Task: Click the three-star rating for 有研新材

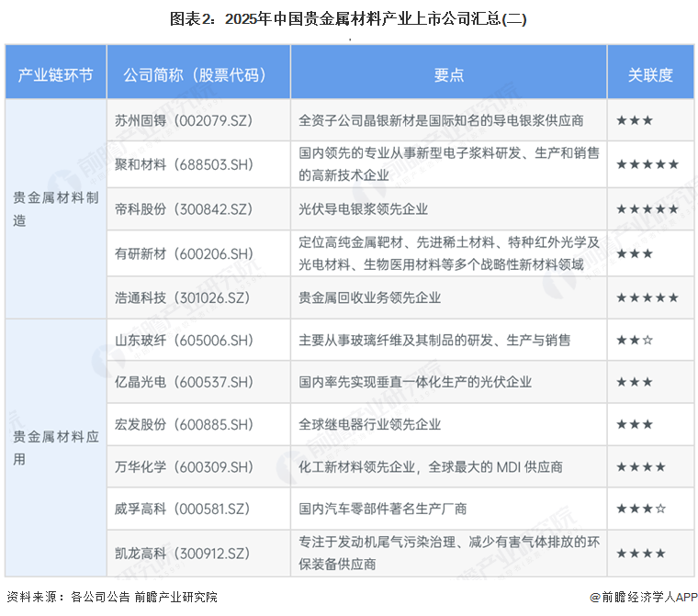Action: [x=635, y=253]
